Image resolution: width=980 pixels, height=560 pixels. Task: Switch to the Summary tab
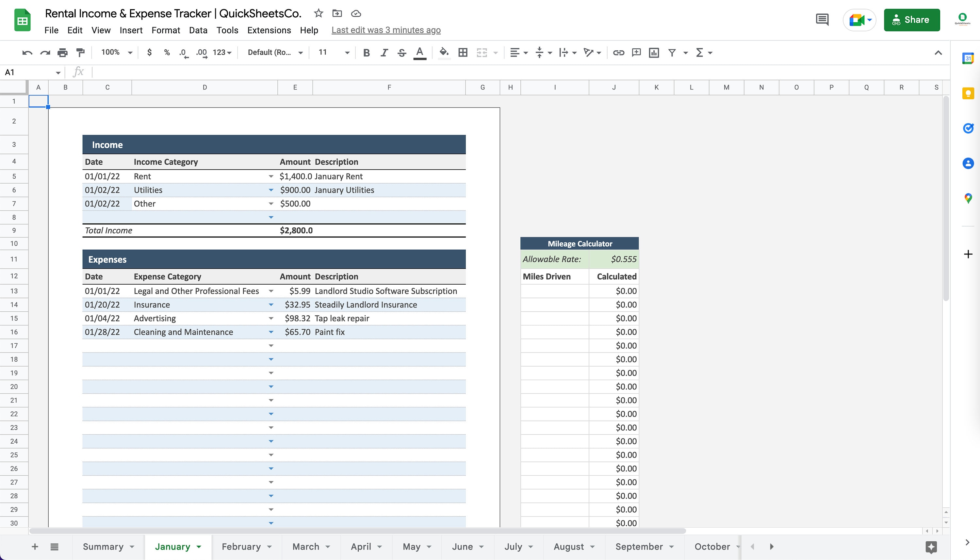click(104, 546)
